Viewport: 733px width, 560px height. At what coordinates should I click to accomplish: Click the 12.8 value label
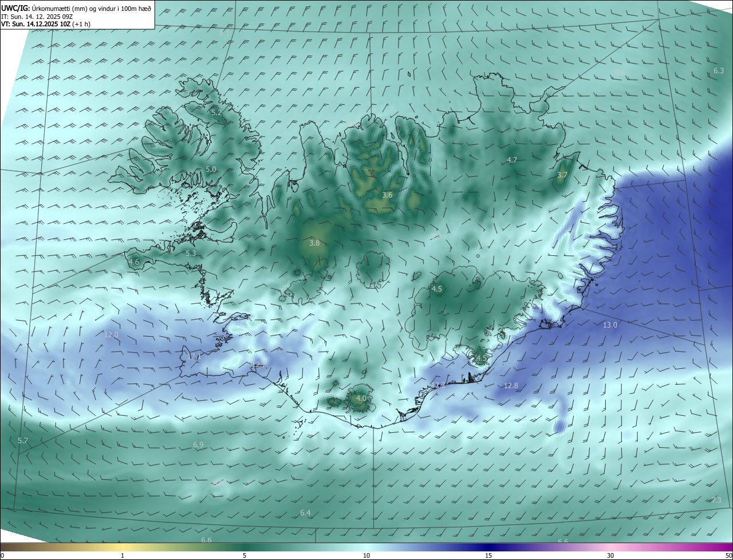point(511,386)
